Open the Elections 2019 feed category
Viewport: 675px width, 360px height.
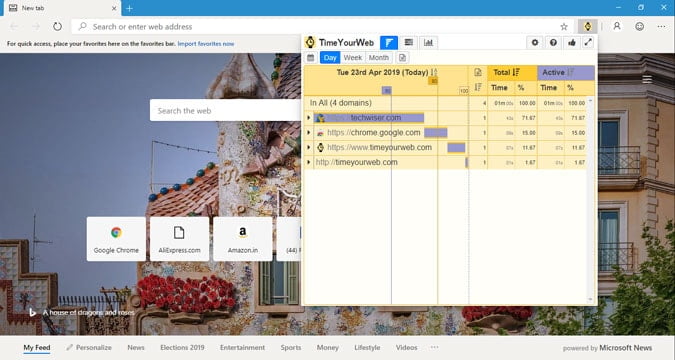182,348
